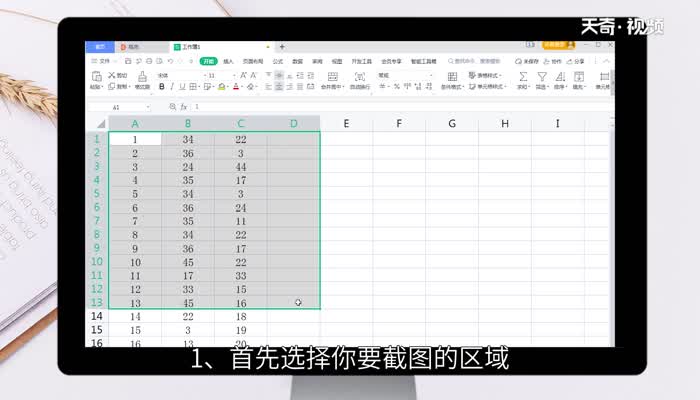The width and height of the screenshot is (700, 400).
Task: Click the Share button
Action: point(575,61)
